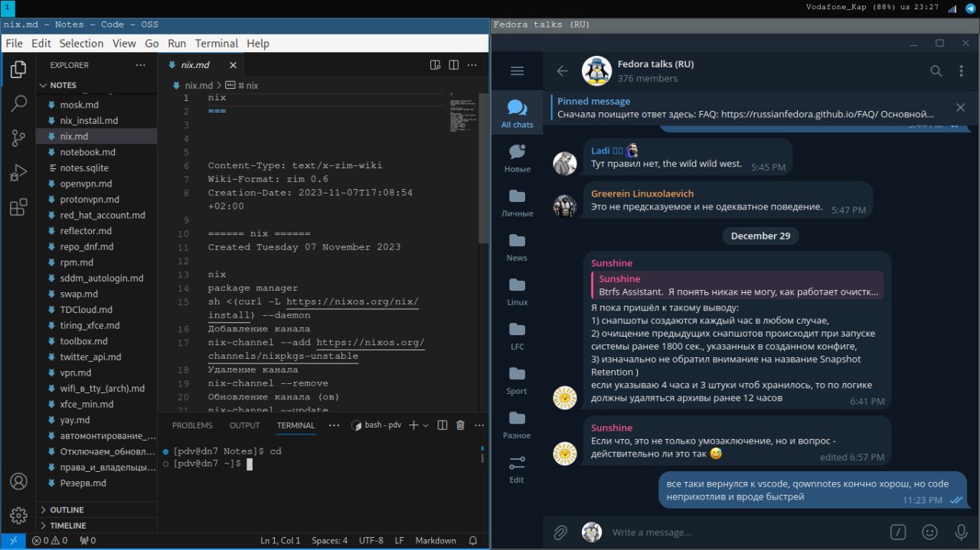
Task: Open bot commands slash button
Action: (x=898, y=532)
